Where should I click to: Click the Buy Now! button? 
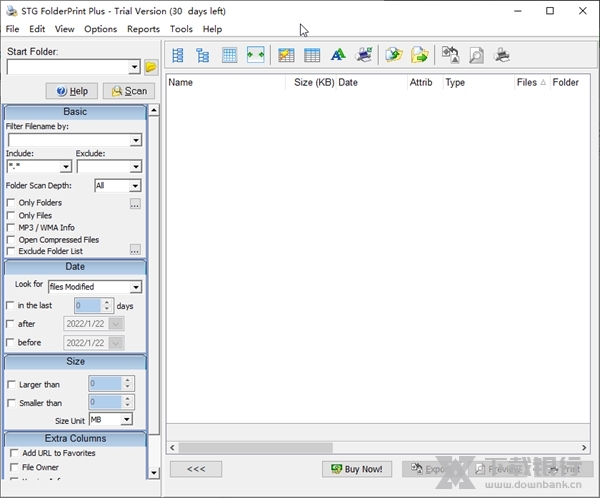pyautogui.click(x=357, y=469)
